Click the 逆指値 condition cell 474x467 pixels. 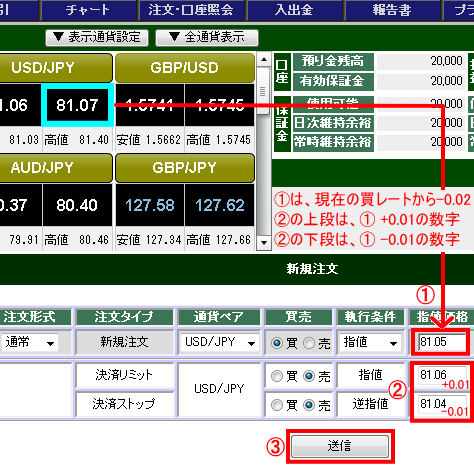[x=371, y=404]
